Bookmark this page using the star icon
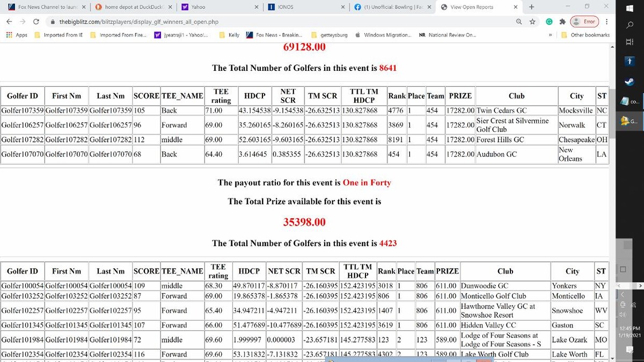This screenshot has width=644, height=362. [x=532, y=21]
